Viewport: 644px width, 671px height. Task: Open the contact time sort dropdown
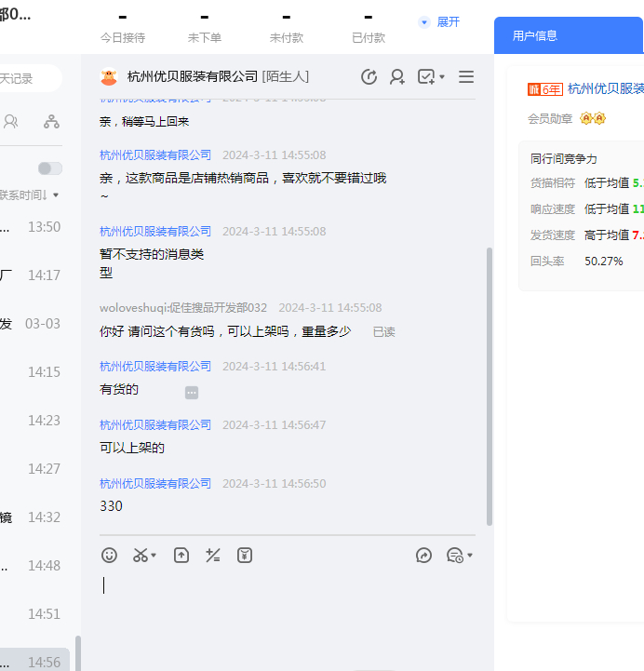[56, 195]
